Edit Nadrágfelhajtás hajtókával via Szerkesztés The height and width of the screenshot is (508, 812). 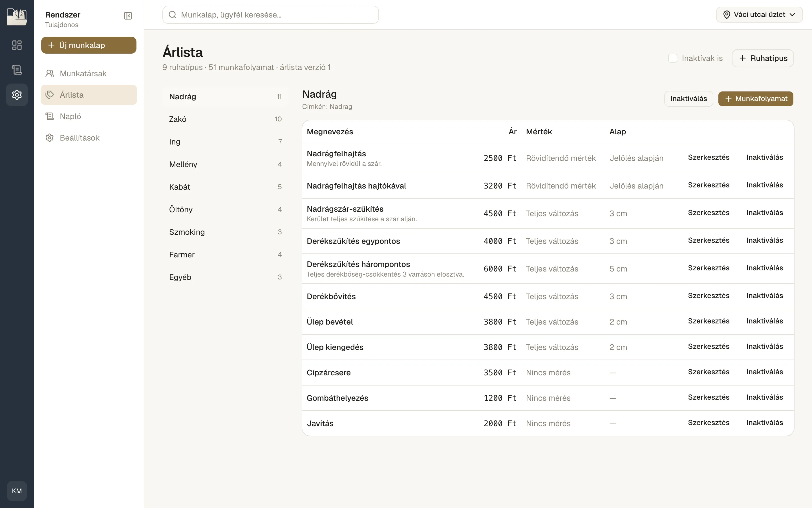click(x=708, y=185)
